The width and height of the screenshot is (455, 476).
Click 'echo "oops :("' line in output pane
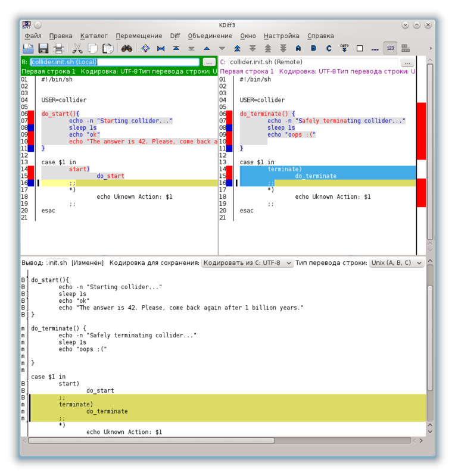click(83, 349)
